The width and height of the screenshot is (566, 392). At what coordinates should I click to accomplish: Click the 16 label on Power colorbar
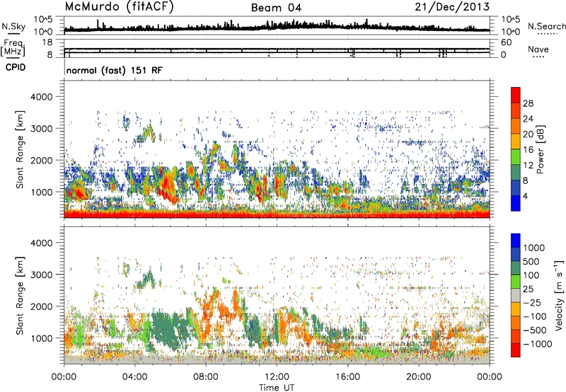528,150
